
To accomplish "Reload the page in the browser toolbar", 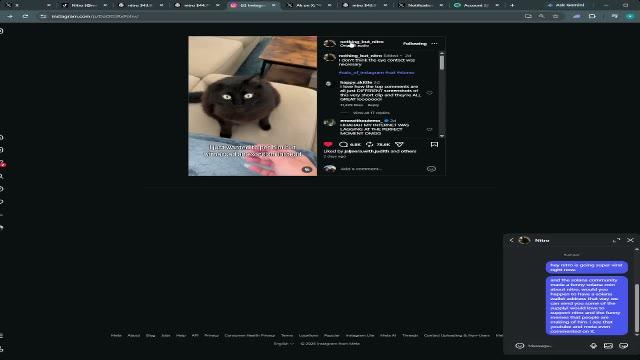I will pos(25,16).
